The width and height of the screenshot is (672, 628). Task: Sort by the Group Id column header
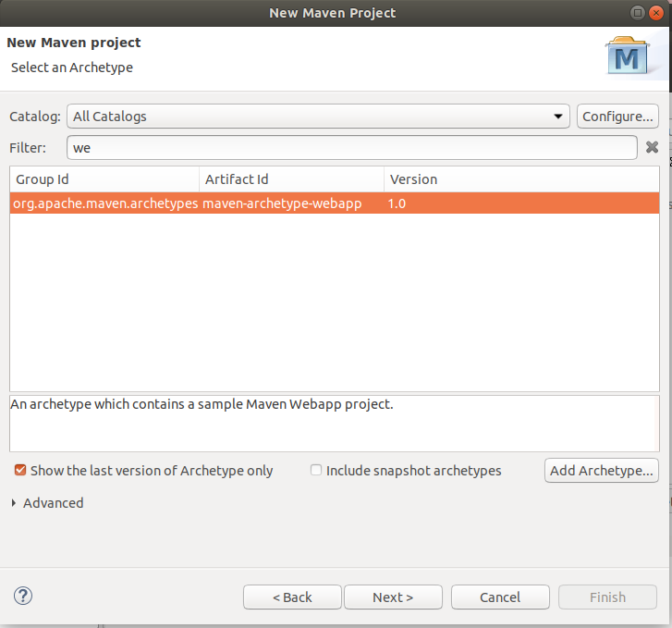click(104, 179)
